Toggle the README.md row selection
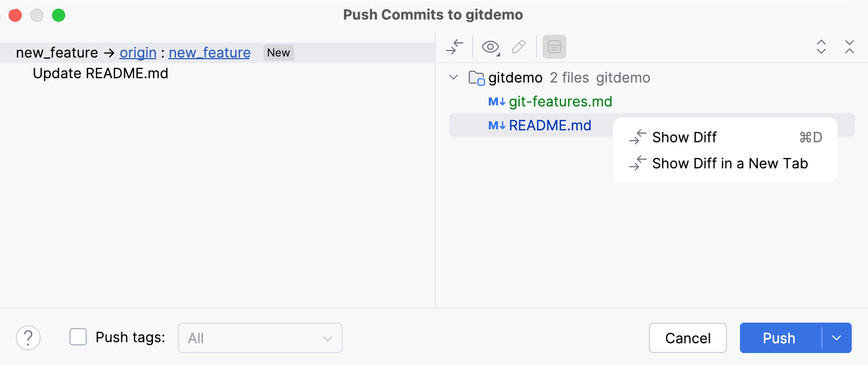Viewport: 868px width, 365px height. [x=550, y=125]
